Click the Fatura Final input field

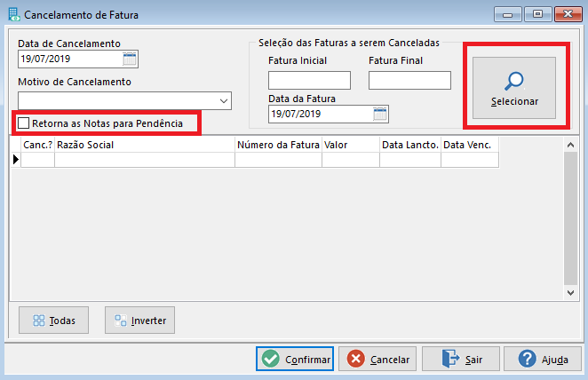pos(409,80)
